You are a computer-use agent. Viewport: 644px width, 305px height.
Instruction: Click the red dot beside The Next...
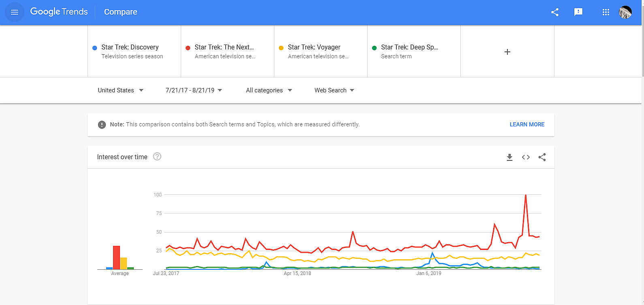[x=188, y=48]
